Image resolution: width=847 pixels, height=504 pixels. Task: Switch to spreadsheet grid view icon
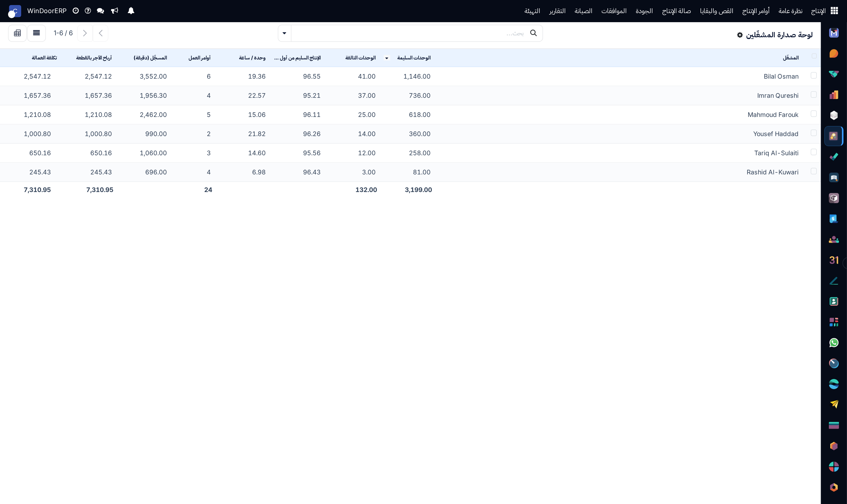click(17, 33)
